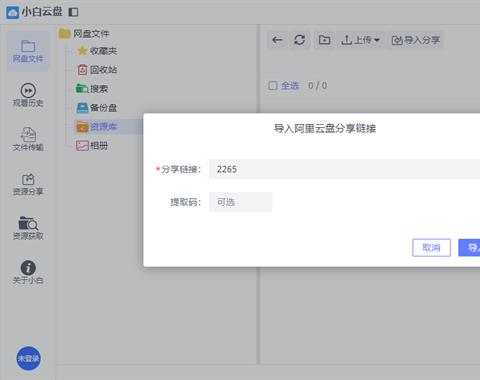Open the 关于小白 about page
The image size is (480, 380).
28,272
